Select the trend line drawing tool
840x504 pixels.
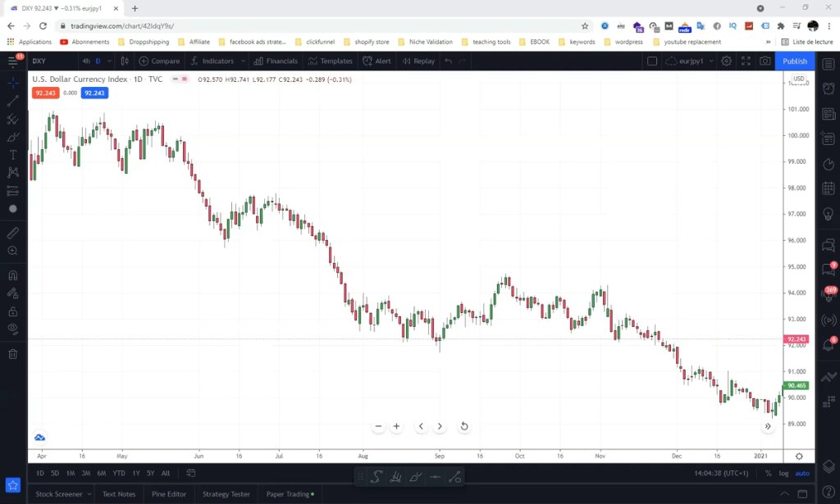[13, 101]
